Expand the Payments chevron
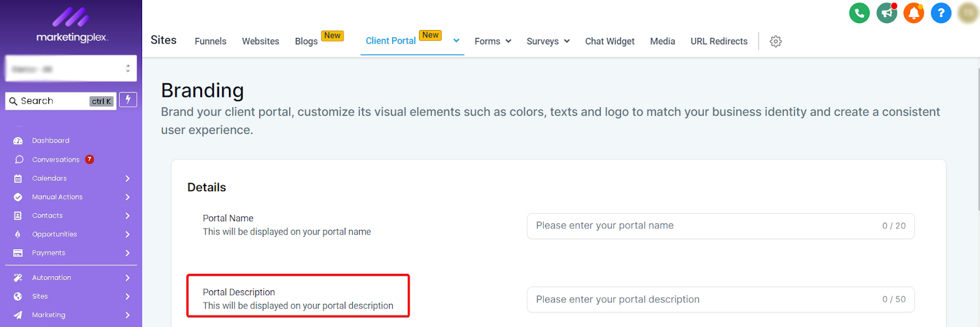Screen dimensions: 980x327 point(127,253)
